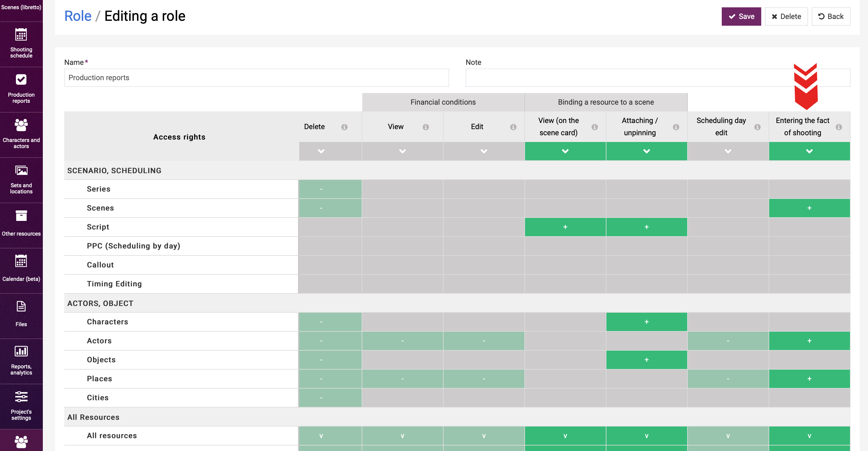
Task: Toggle fact of shooting right for Actors
Action: pos(809,341)
